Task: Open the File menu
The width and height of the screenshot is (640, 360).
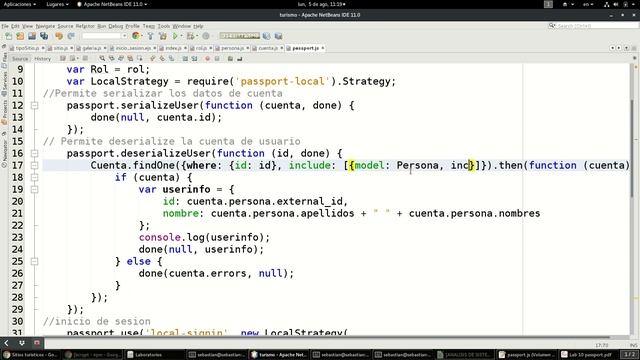Action: [x=5, y=26]
